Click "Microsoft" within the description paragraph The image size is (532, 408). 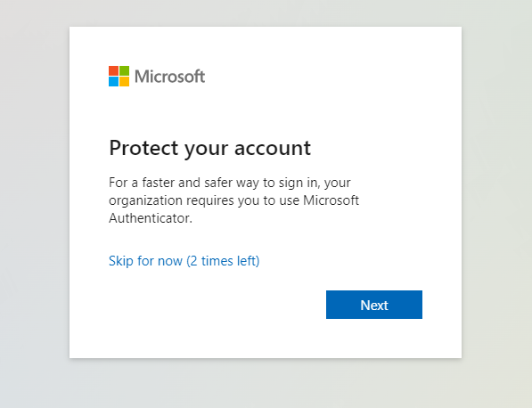[x=331, y=200]
